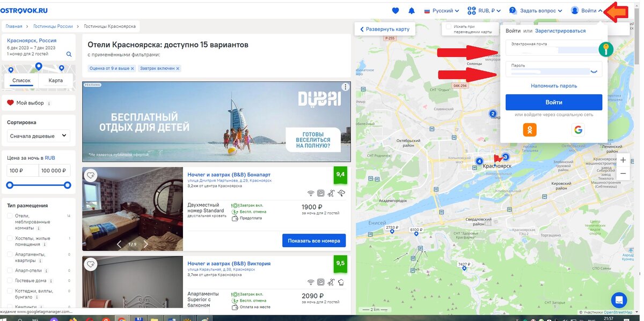Viewport: 644px width, 321px height.
Task: Open the Dubai advertisement banner
Action: click(216, 122)
